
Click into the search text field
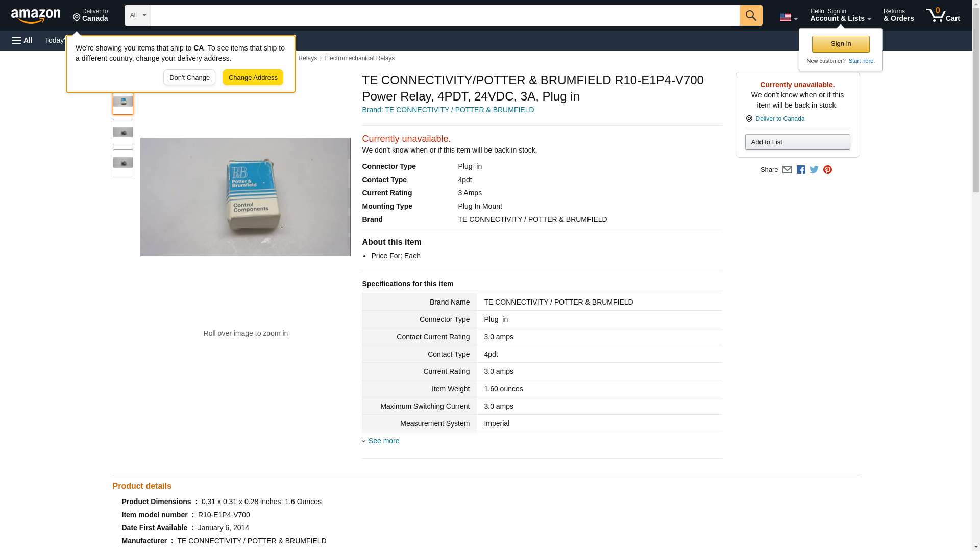pyautogui.click(x=444, y=15)
